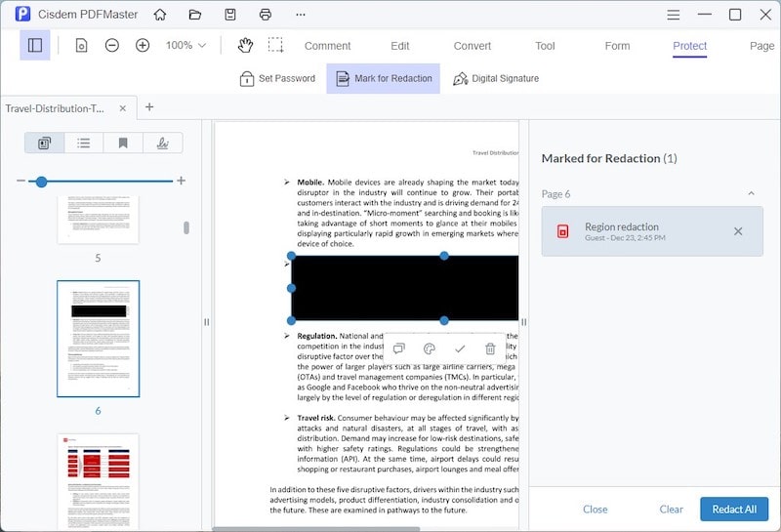This screenshot has height=532, width=781.
Task: Click the "Marked for Redaction (1)" heading
Action: [x=609, y=158]
